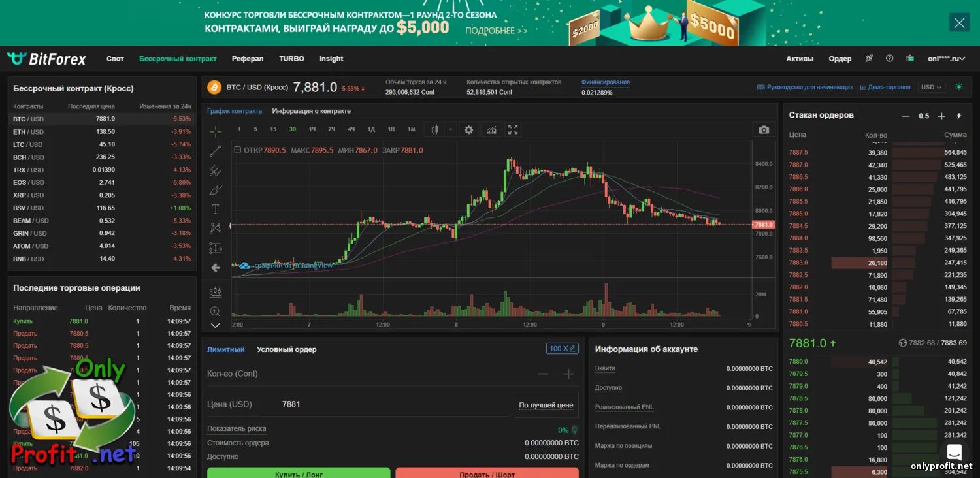Select the prediction and measurement tool
This screenshot has height=478, width=980.
(x=215, y=248)
